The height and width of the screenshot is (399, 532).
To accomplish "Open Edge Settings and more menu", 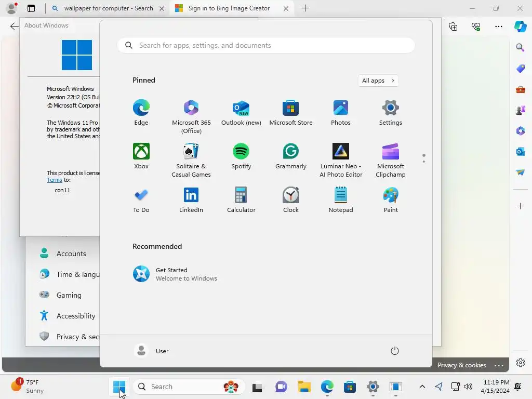I will pos(498,26).
